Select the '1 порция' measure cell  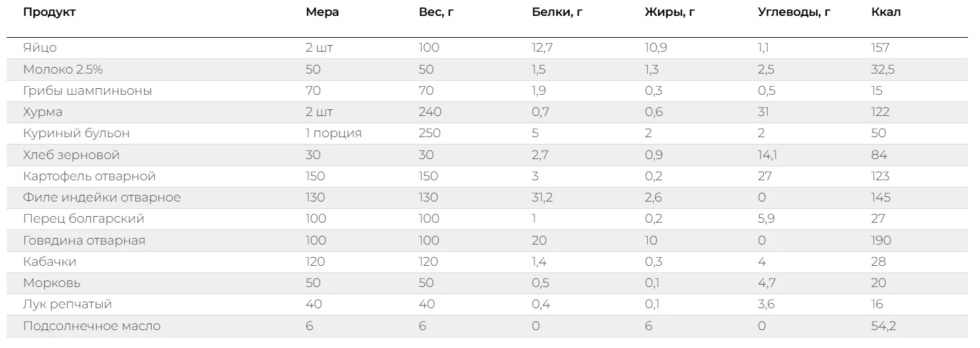334,133
